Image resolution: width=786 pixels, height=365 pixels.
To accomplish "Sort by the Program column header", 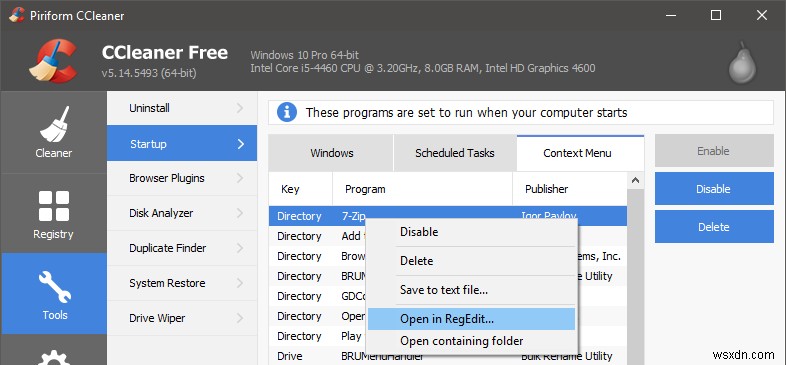I will click(423, 189).
